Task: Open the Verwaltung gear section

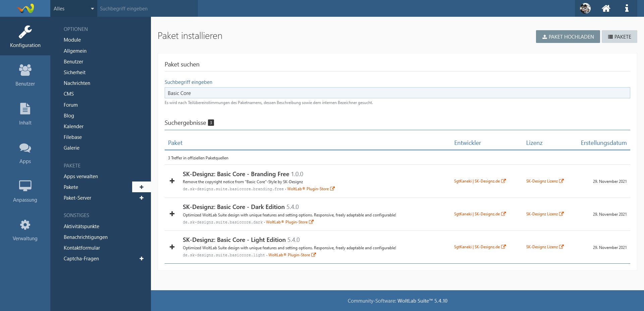Action: [25, 230]
